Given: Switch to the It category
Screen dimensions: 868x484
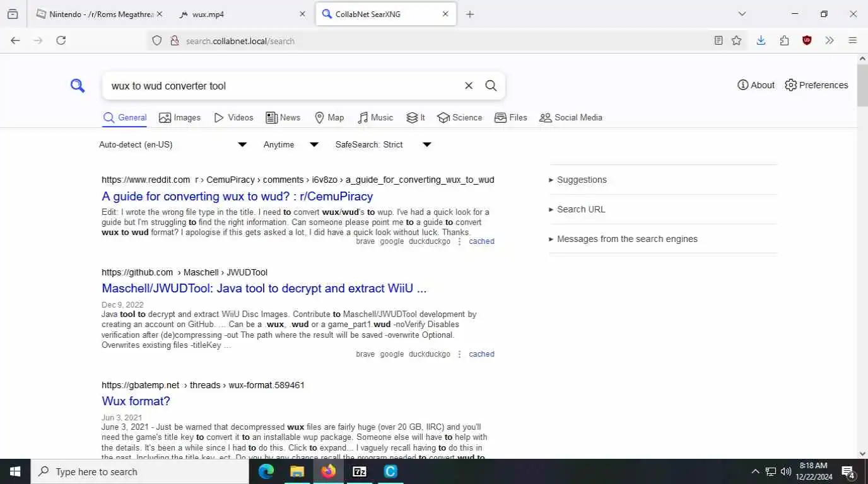Looking at the screenshot, I should (416, 118).
